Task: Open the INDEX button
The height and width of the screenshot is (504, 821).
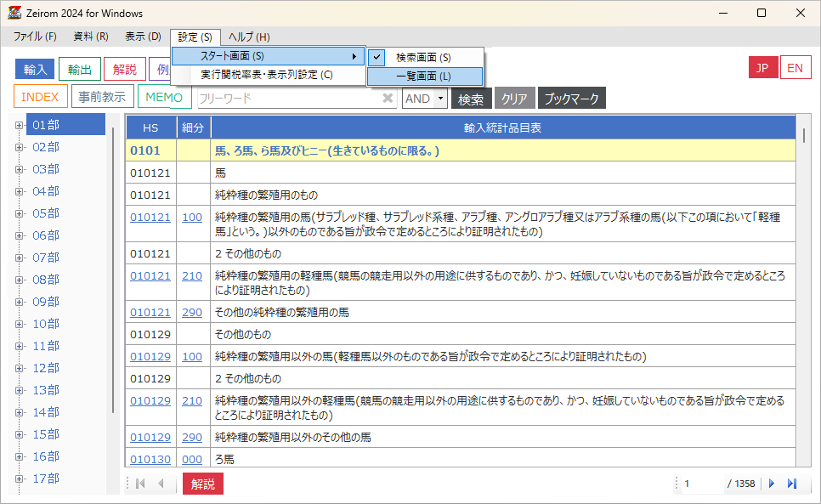Action: pos(40,98)
